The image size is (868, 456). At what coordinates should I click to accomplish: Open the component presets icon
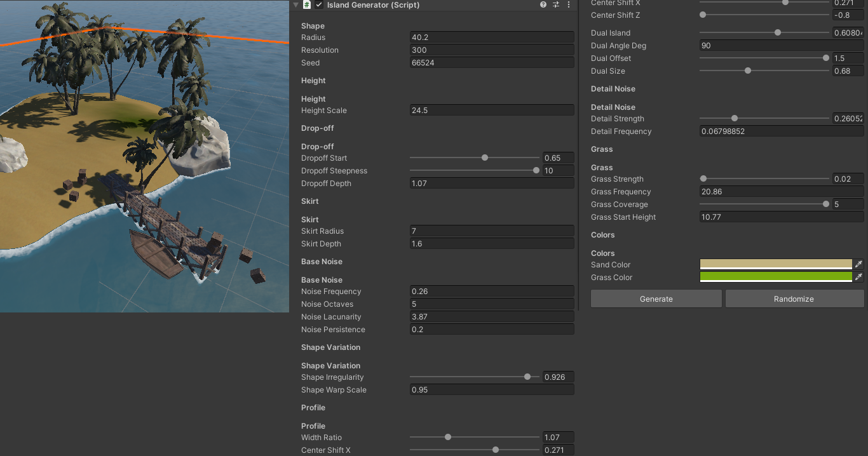pos(556,4)
